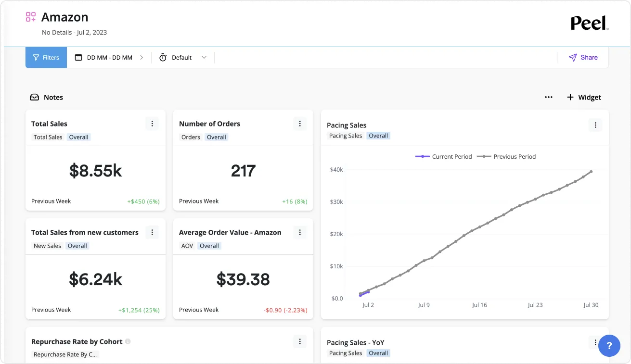Click the Total Sales from new customers title
The image size is (631, 364).
[85, 232]
